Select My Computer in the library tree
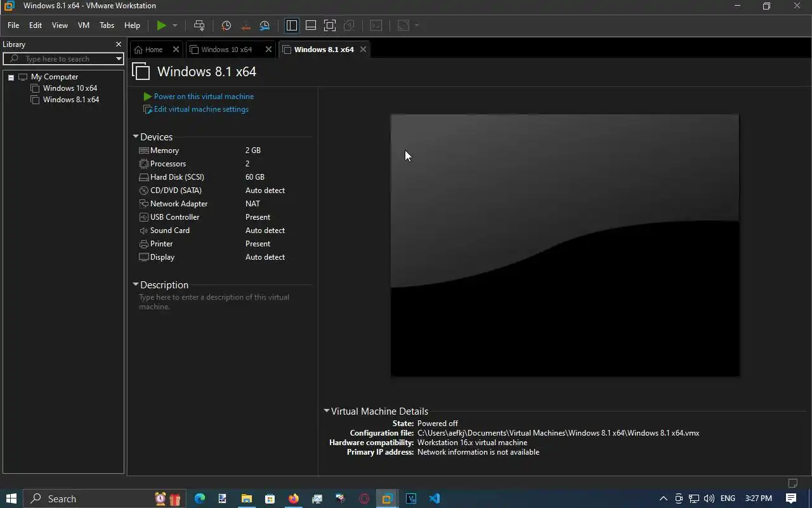This screenshot has height=508, width=812. (x=54, y=77)
